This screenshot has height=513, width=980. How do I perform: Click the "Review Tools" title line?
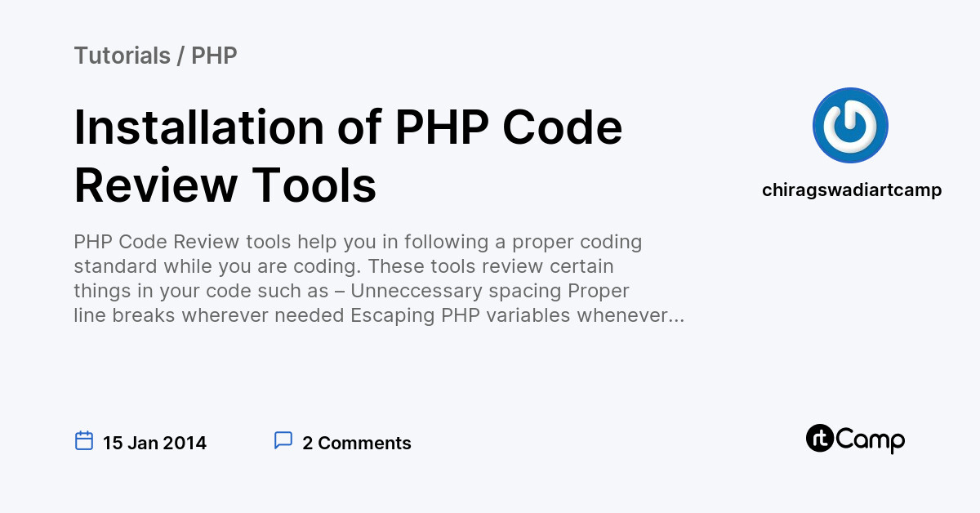tap(225, 185)
